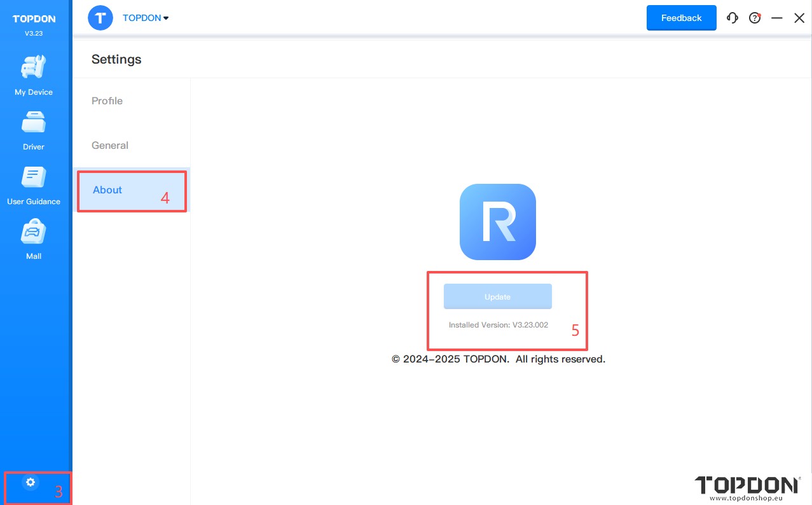The height and width of the screenshot is (505, 812).
Task: Open help via question mark icon
Action: click(x=755, y=18)
